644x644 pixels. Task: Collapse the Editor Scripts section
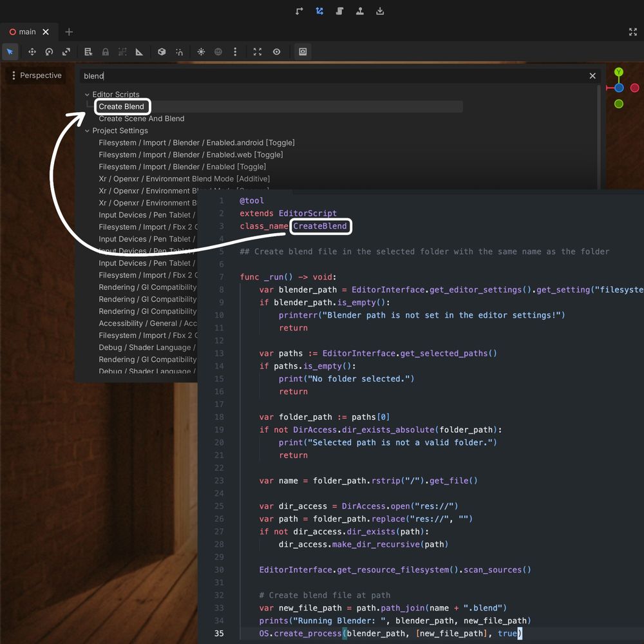coord(87,95)
